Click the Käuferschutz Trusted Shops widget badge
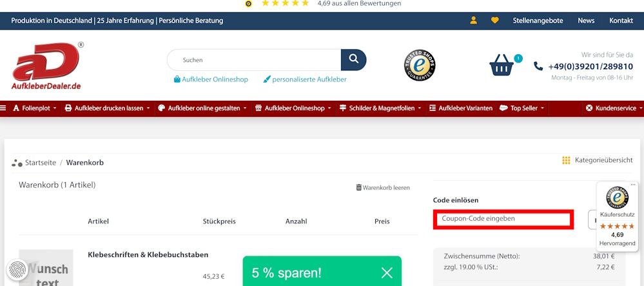 [618, 198]
